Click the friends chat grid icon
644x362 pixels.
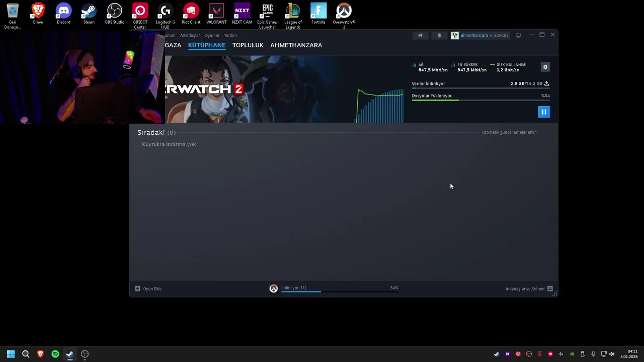tap(550, 289)
